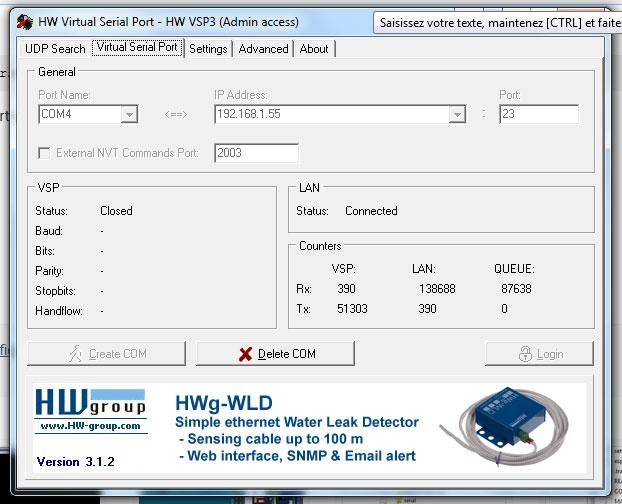Screen dimensions: 622x504
Task: Enable External NVT Commands Port checkbox
Action: 44,153
